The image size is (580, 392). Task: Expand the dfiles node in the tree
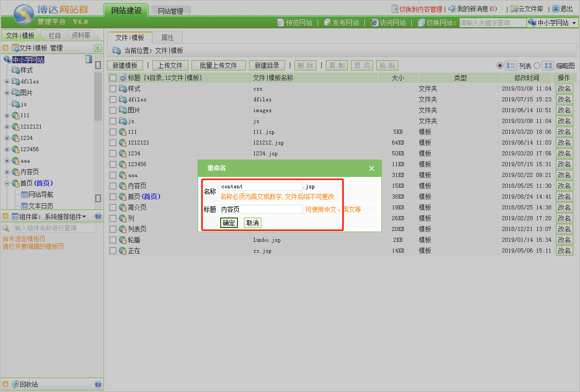tap(7, 81)
